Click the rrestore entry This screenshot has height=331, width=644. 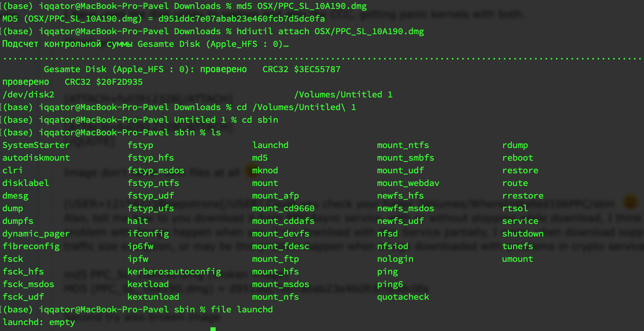point(522,196)
